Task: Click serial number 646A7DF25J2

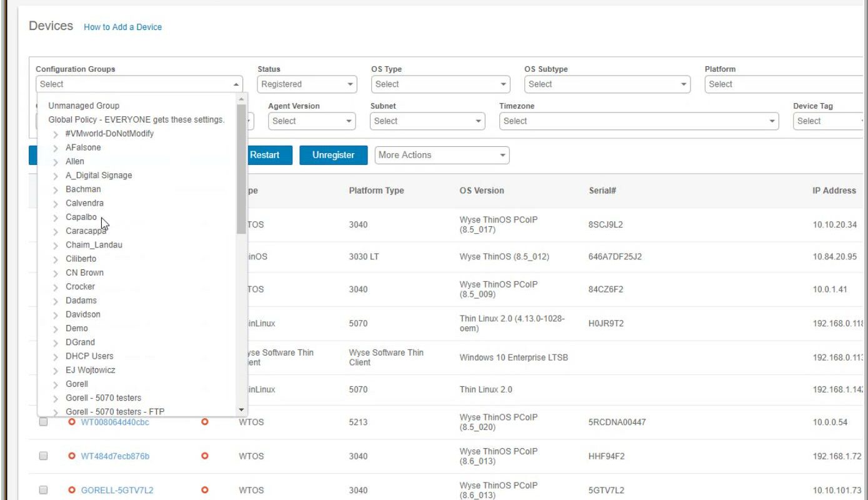Action: 615,257
